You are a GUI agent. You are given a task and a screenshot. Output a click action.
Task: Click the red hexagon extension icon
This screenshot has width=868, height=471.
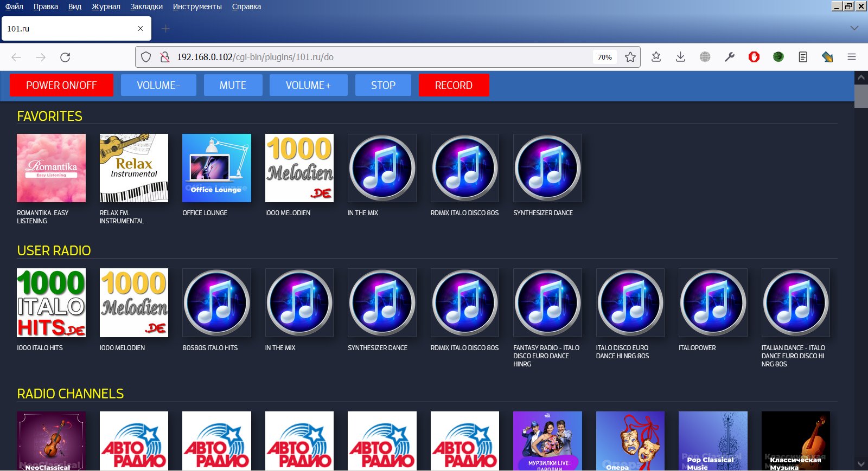click(754, 57)
